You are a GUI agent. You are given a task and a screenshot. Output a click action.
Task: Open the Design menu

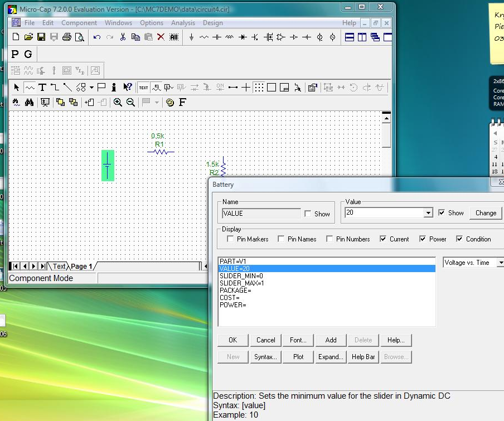point(213,23)
